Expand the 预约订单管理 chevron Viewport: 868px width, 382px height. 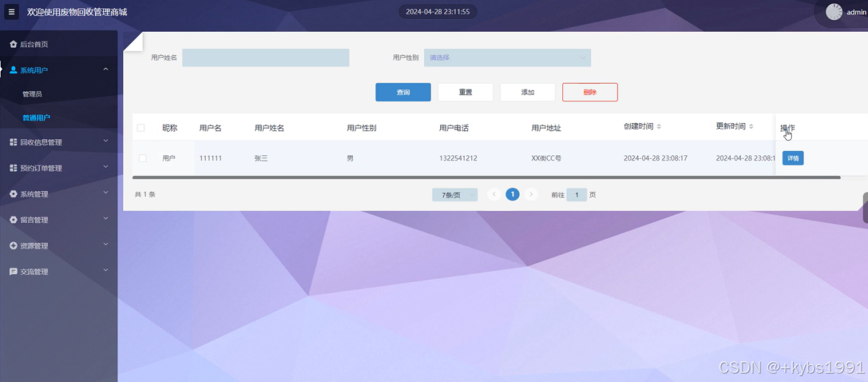coord(106,167)
